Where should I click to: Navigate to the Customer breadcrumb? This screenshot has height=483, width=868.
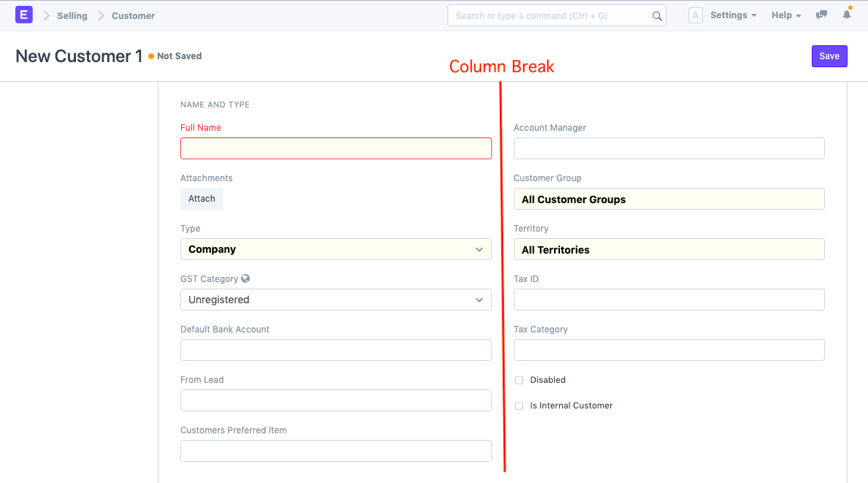(x=133, y=15)
